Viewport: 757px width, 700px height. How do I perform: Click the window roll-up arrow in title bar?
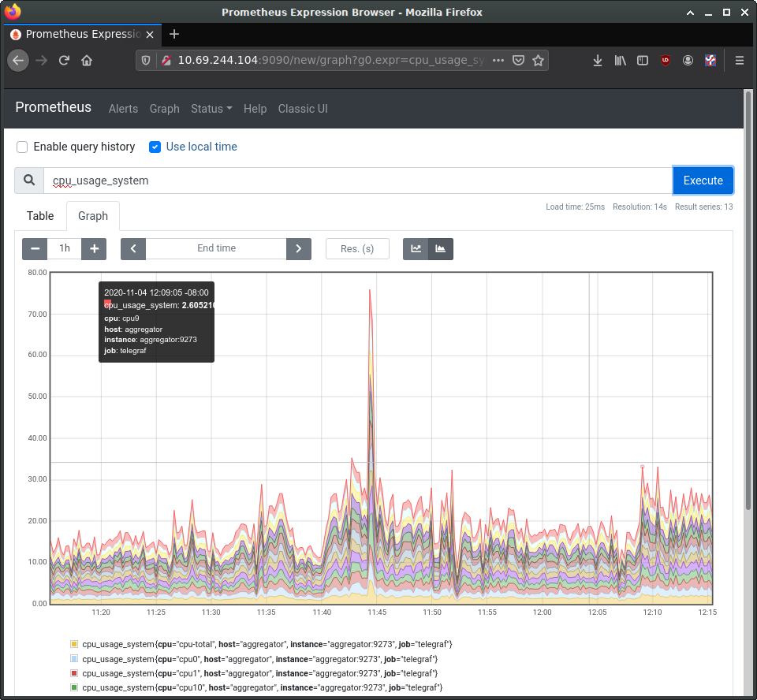click(691, 13)
